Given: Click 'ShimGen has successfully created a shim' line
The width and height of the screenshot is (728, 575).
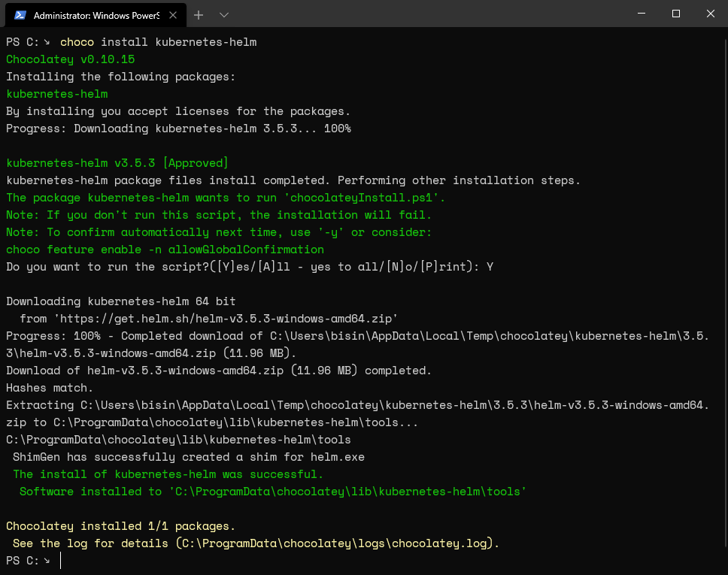Looking at the screenshot, I should (189, 457).
